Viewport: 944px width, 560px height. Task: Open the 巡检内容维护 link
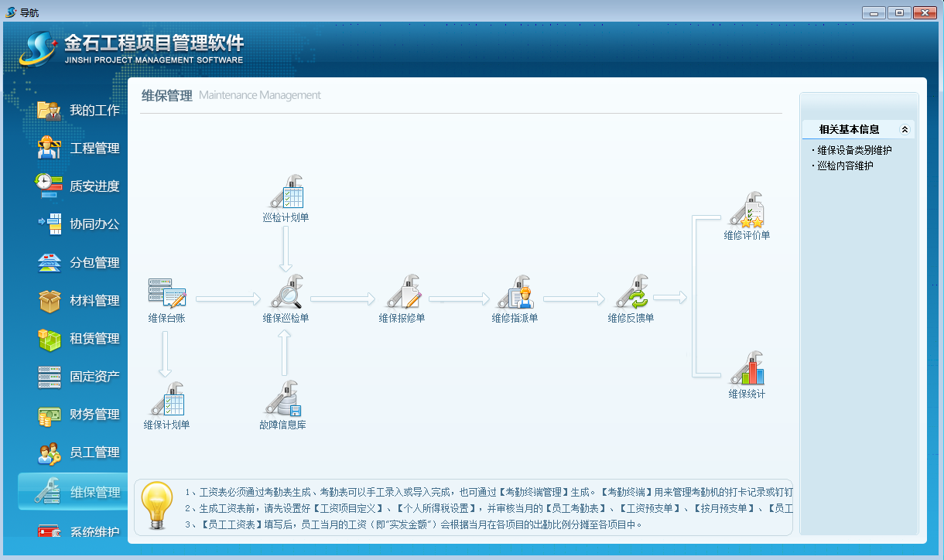coord(845,166)
